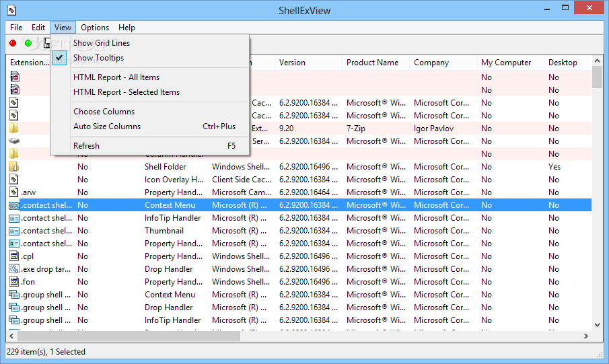609x364 pixels.
Task: Open the Help menu
Action: [x=127, y=28]
